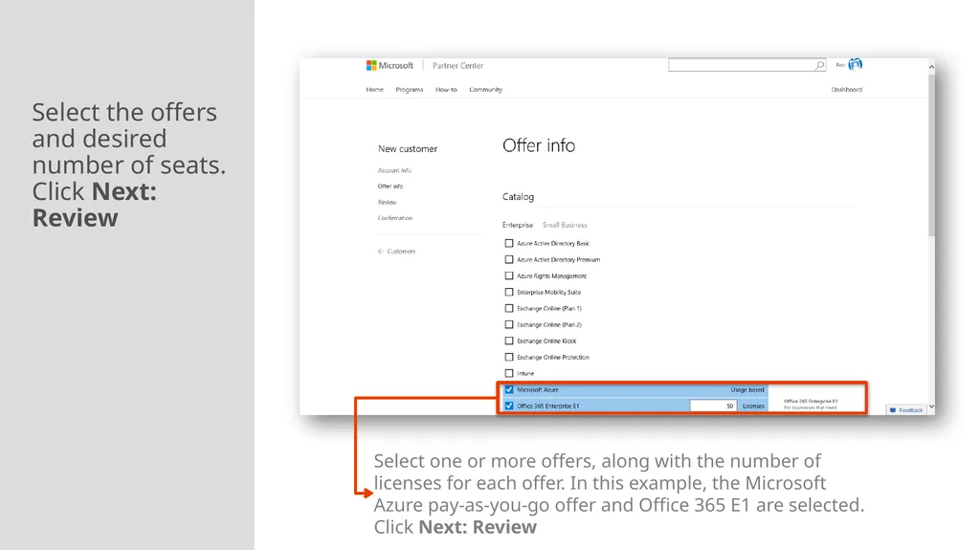Screen dimensions: 980x550
Task: Check the Intune offer
Action: [509, 373]
